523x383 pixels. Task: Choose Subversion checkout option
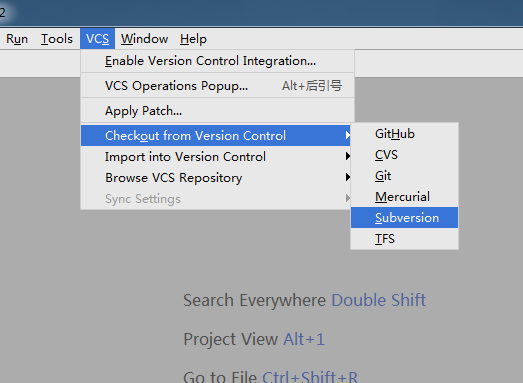coord(405,218)
